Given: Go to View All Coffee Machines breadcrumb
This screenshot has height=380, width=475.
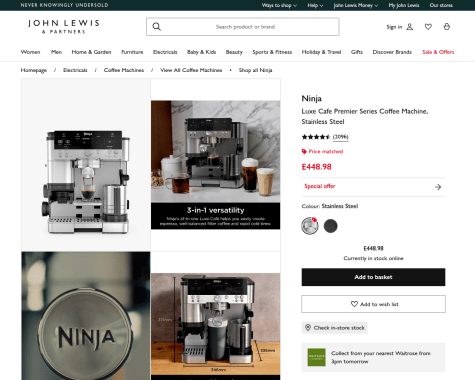Looking at the screenshot, I should tap(191, 70).
